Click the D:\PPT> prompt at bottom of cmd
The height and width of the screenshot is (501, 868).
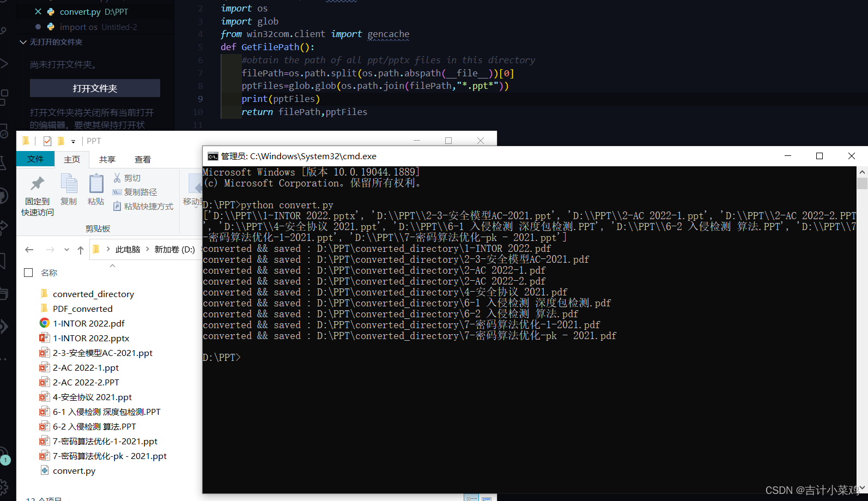222,358
